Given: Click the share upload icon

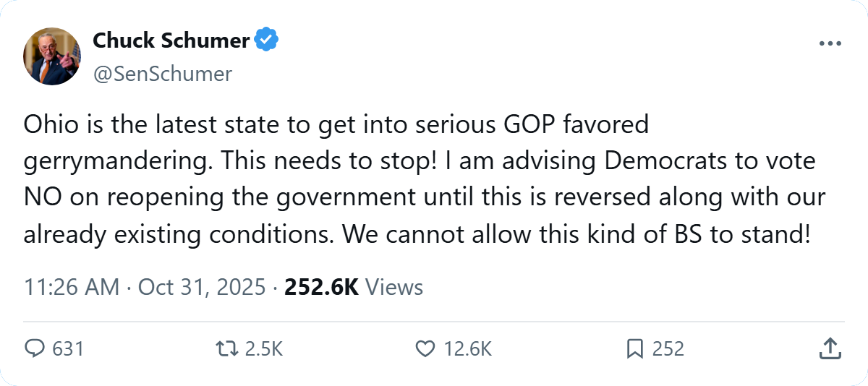Looking at the screenshot, I should [829, 349].
